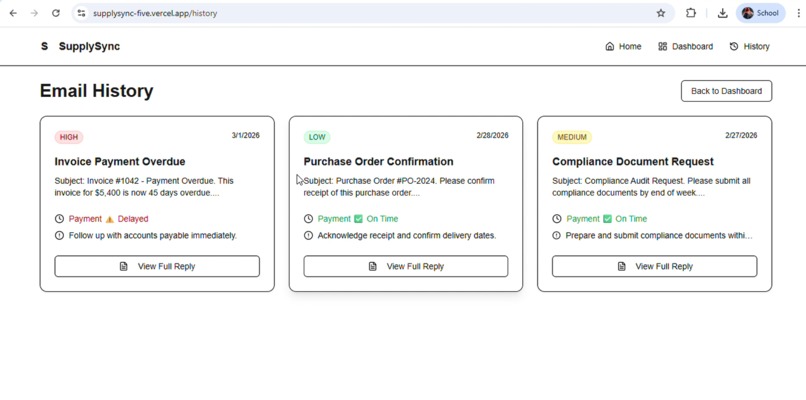Screen dimensions: 806x400
Task: View Full Reply for Purchase Order Confirmation
Action: pyautogui.click(x=406, y=266)
